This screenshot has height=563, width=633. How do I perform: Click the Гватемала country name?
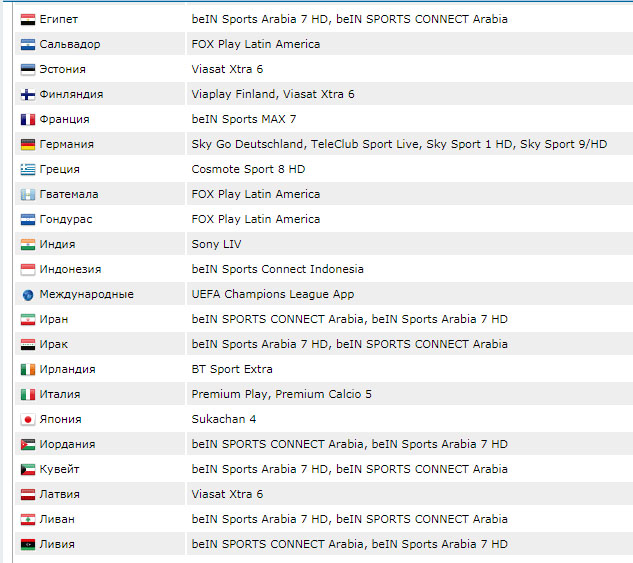[69, 195]
